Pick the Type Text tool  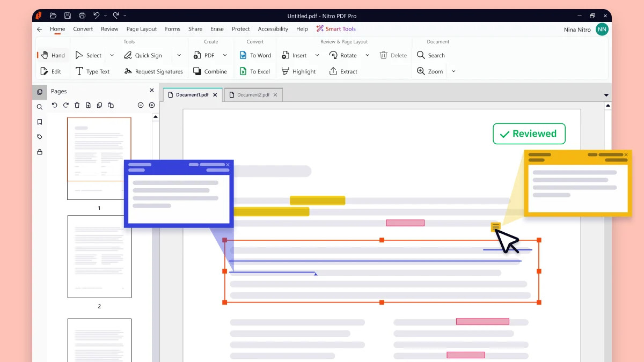pyautogui.click(x=92, y=71)
